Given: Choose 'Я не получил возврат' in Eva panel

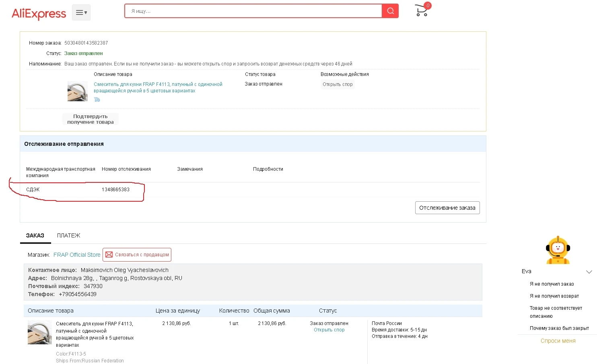Looking at the screenshot, I should pos(554,296).
